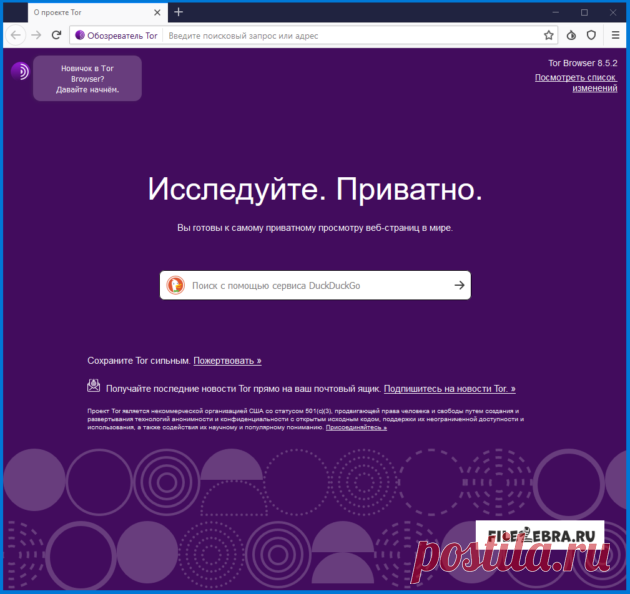Open the hamburger application menu
The width and height of the screenshot is (630, 594).
pos(615,35)
